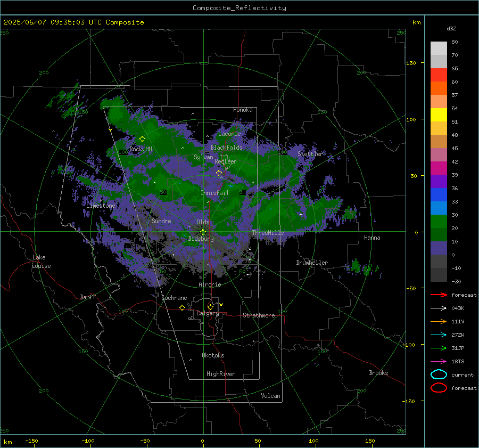Click the red forecast arrow in legend
Image resolution: width=479 pixels, height=448 pixels.
pos(439,295)
